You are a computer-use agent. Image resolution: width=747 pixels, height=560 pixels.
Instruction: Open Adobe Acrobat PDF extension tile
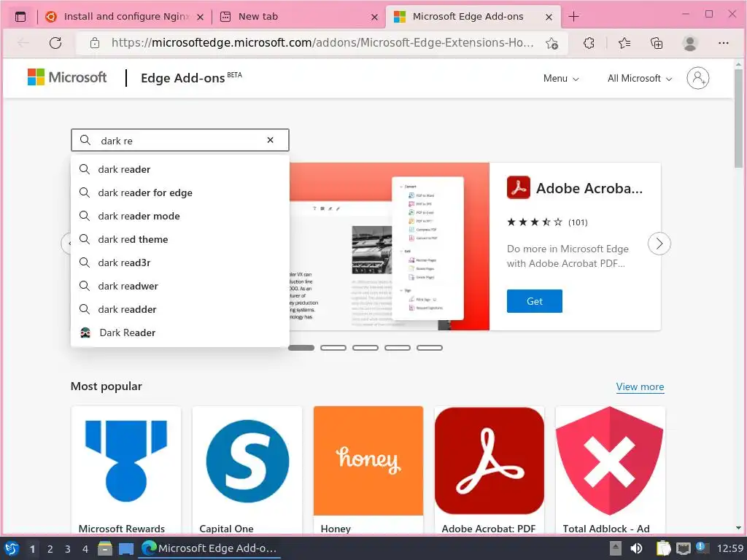pos(489,471)
